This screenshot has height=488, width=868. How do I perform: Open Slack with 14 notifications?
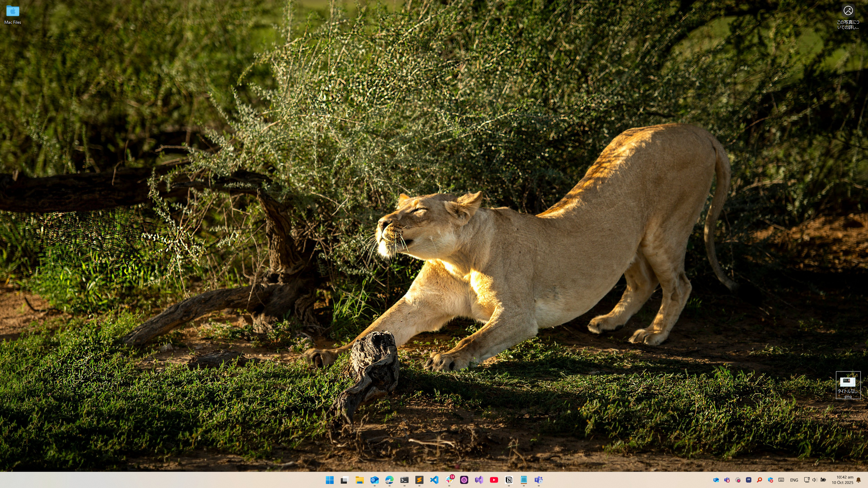[x=449, y=480]
